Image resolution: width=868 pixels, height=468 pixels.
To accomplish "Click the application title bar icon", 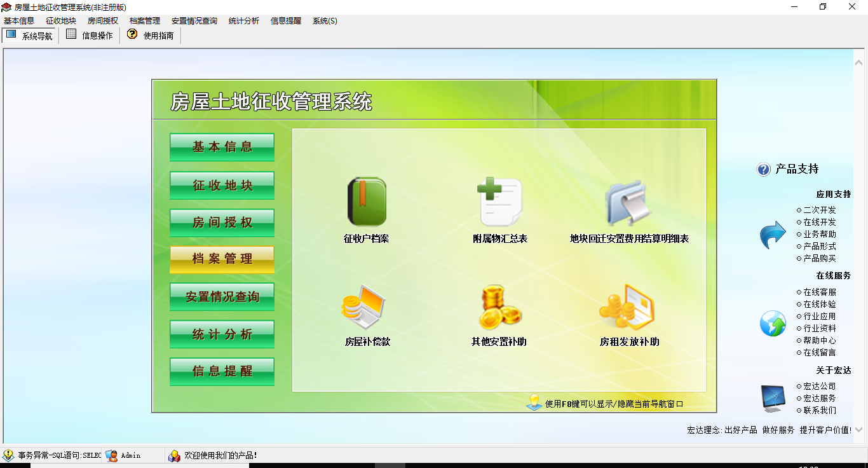I will pos(7,7).
